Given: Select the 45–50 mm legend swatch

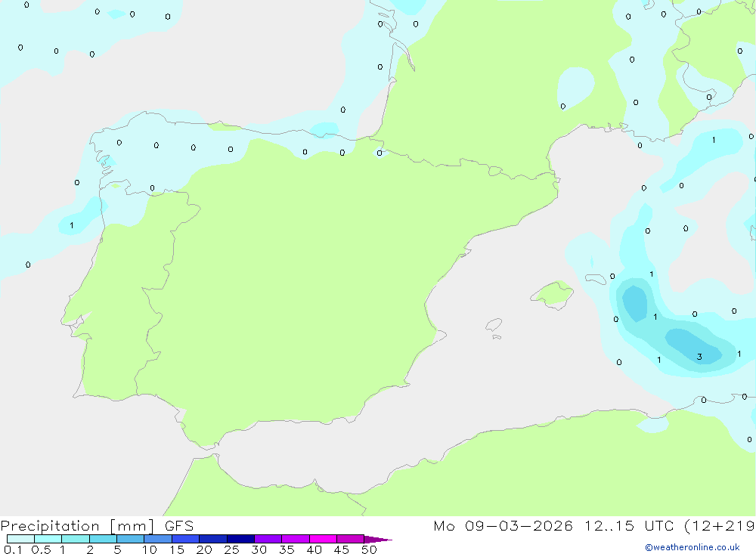Looking at the screenshot, I should coord(350,539).
